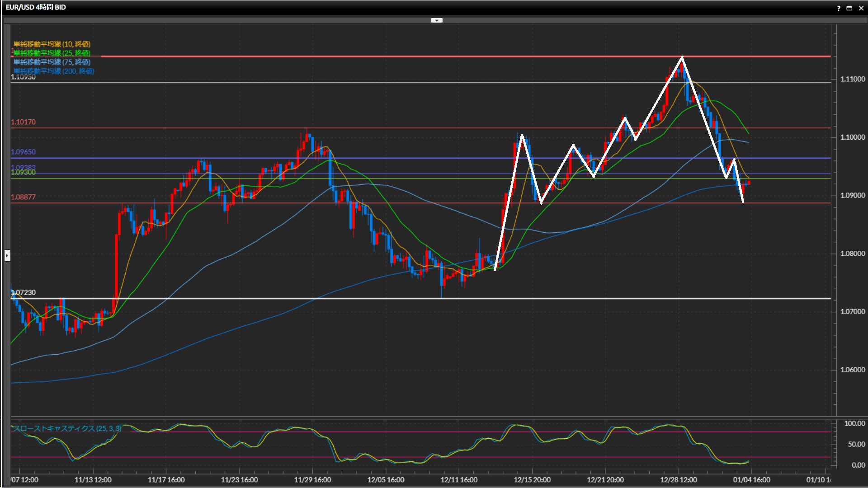Click the EUR/USD chart title text

(36, 7)
